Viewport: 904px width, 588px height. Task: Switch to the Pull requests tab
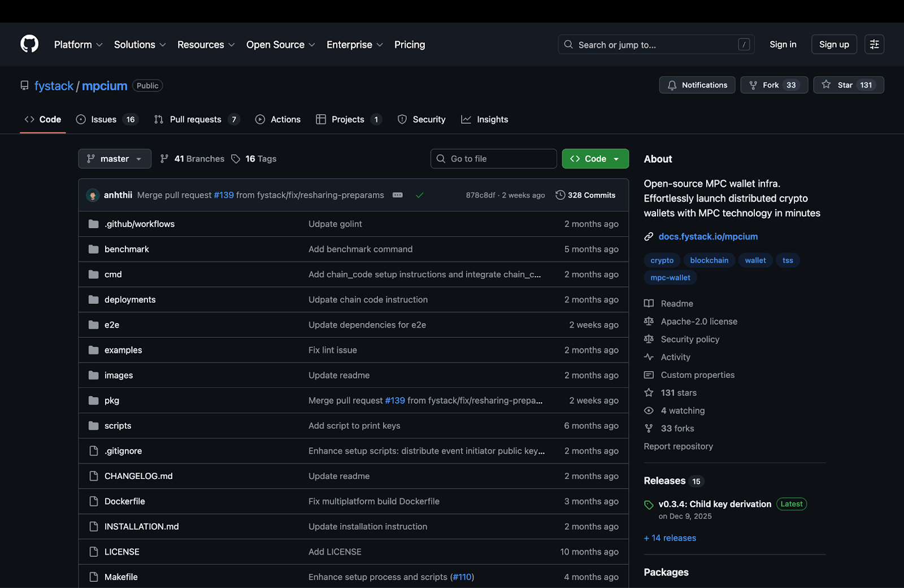tap(195, 119)
